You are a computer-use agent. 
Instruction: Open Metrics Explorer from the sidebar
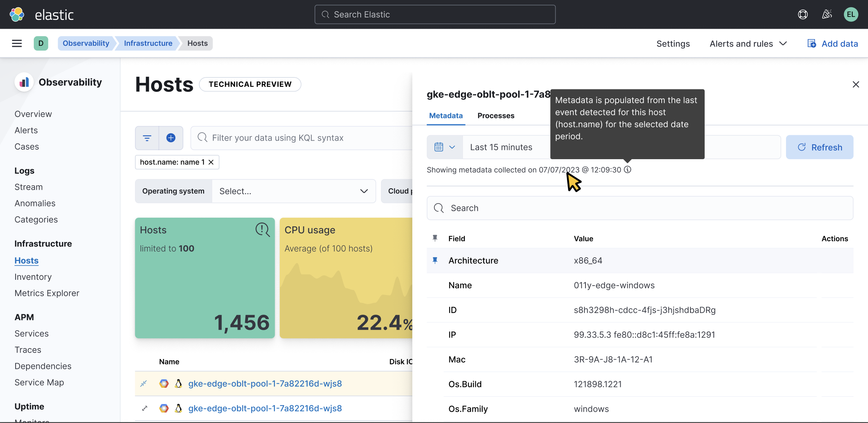coord(46,293)
